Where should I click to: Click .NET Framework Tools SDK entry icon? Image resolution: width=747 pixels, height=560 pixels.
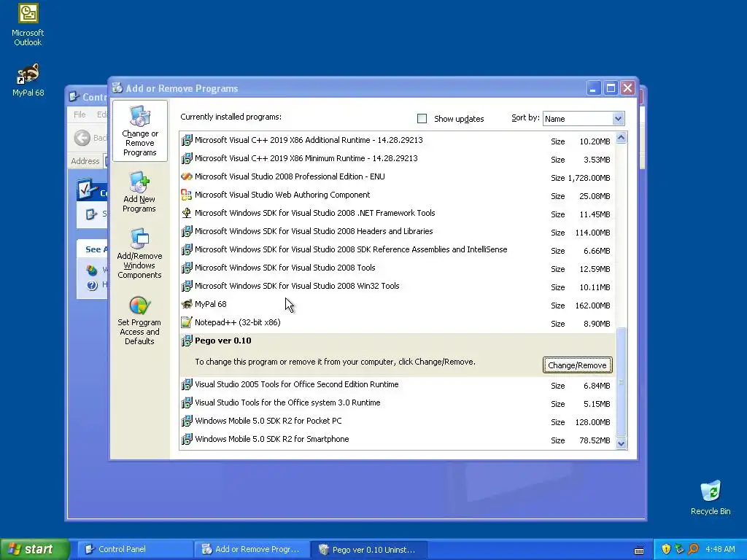pyautogui.click(x=187, y=213)
